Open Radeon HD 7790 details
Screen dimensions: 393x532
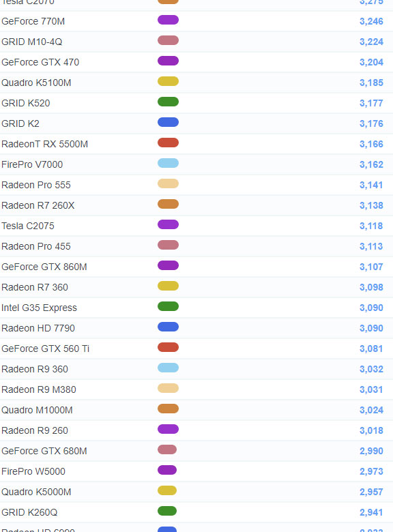coord(38,328)
